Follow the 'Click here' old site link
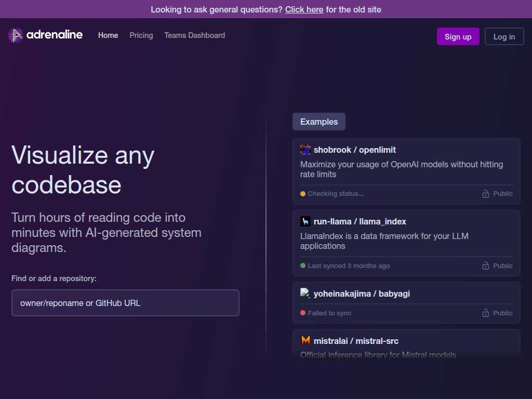 point(304,9)
